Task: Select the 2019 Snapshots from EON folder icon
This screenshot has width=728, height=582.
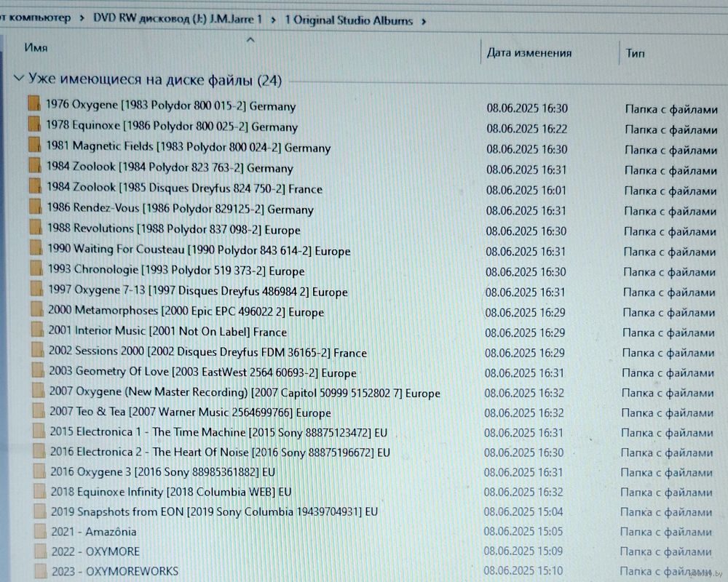Action: tap(40, 511)
